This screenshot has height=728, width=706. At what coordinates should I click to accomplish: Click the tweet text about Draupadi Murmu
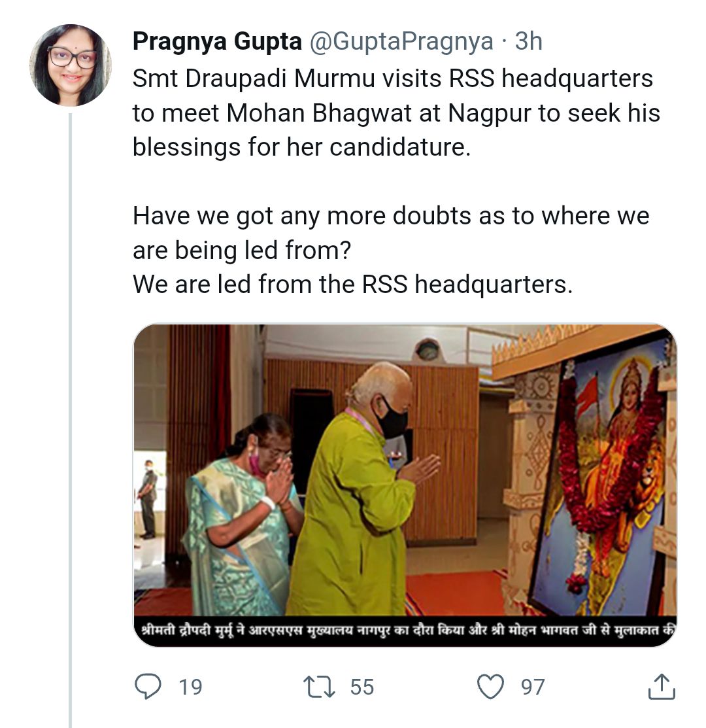(396, 113)
